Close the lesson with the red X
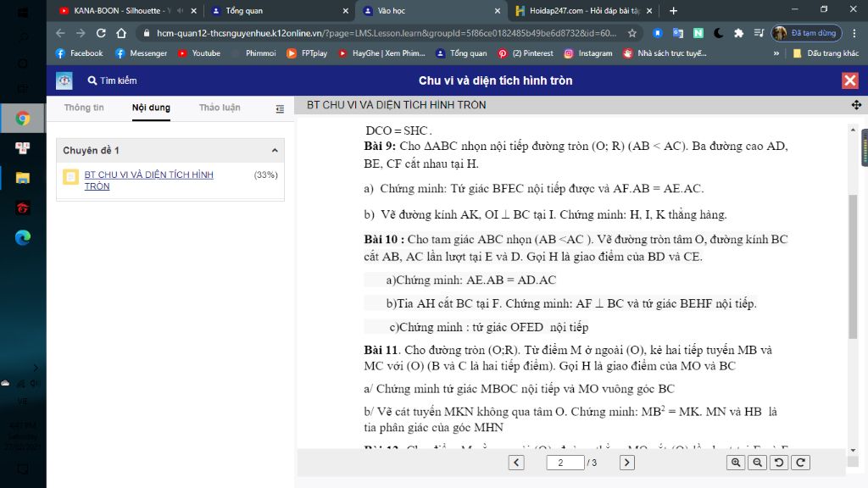This screenshot has height=488, width=868. 849,80
